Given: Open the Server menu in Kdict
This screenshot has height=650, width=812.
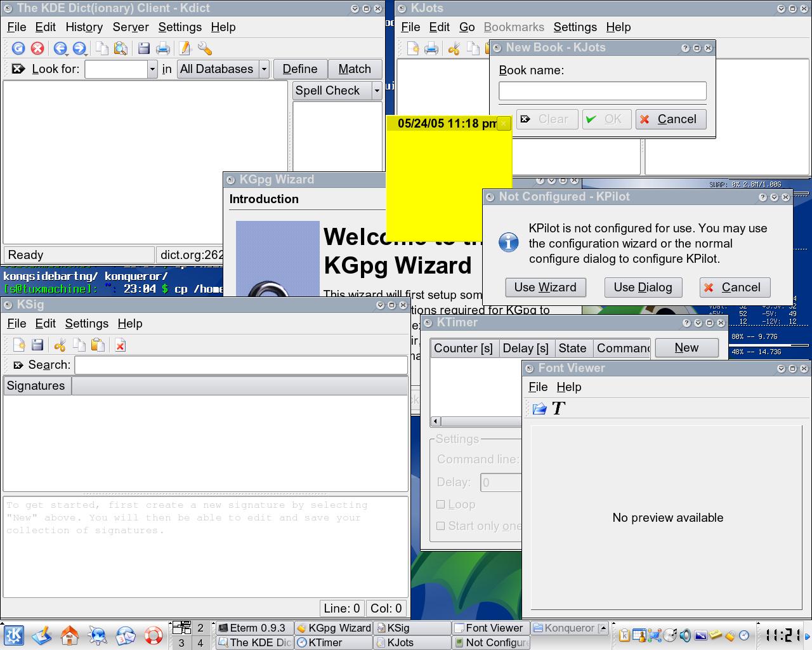Looking at the screenshot, I should point(131,27).
